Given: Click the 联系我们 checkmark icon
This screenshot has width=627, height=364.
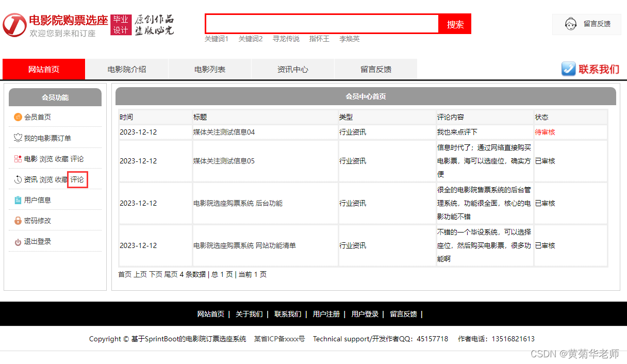Looking at the screenshot, I should point(568,69).
